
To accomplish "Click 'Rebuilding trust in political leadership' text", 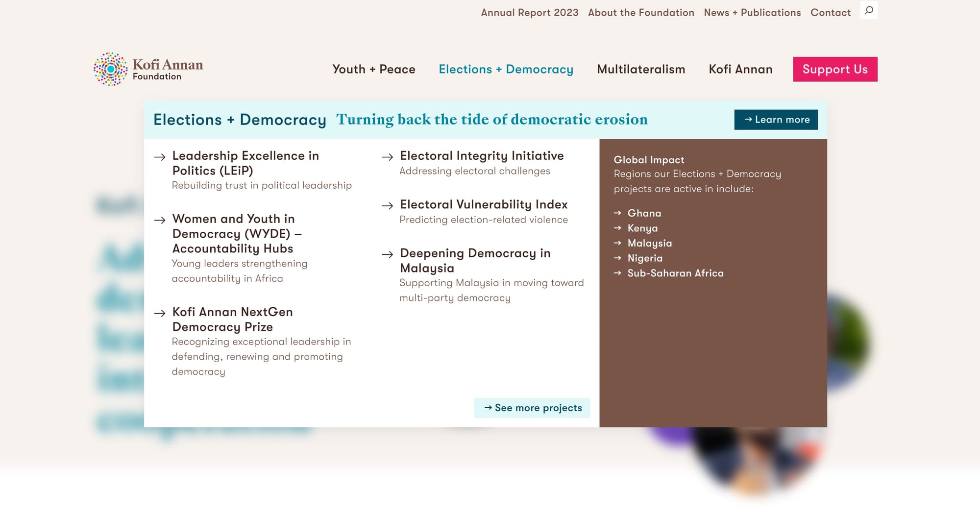I will point(262,185).
